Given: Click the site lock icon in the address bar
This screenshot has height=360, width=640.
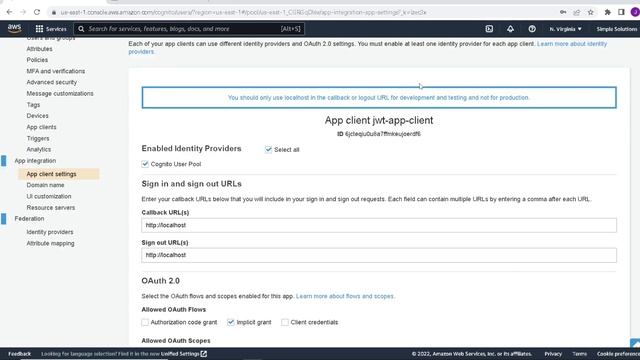Looking at the screenshot, I should coord(54,13).
